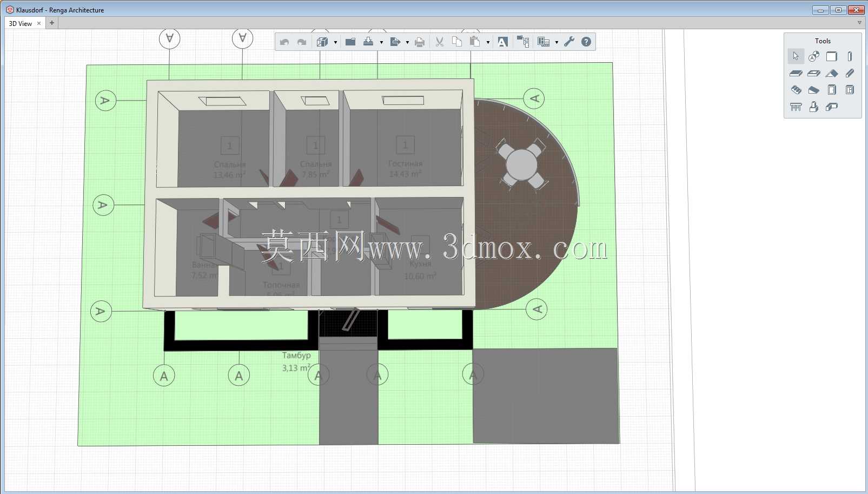
Task: Expand the Export dropdown arrow
Action: [x=407, y=42]
